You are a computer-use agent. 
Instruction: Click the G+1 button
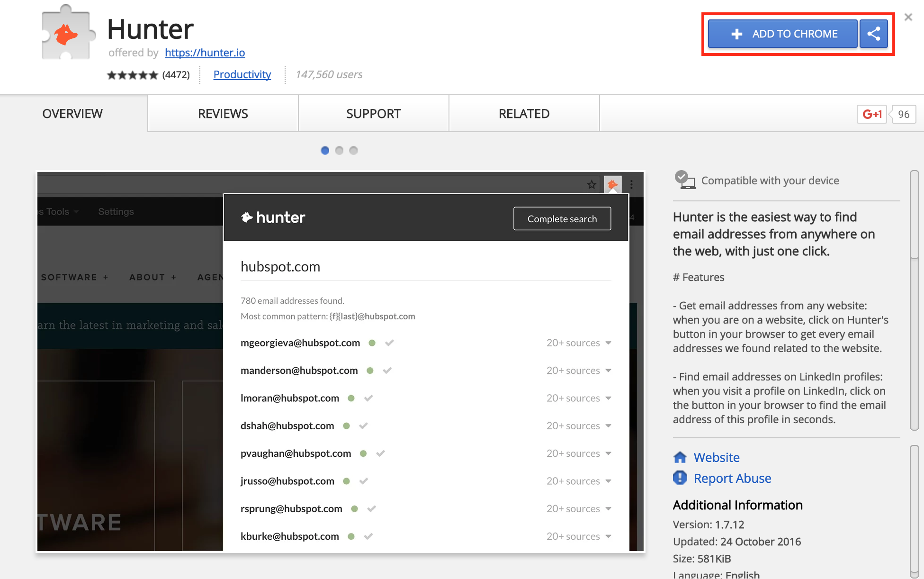click(x=872, y=114)
